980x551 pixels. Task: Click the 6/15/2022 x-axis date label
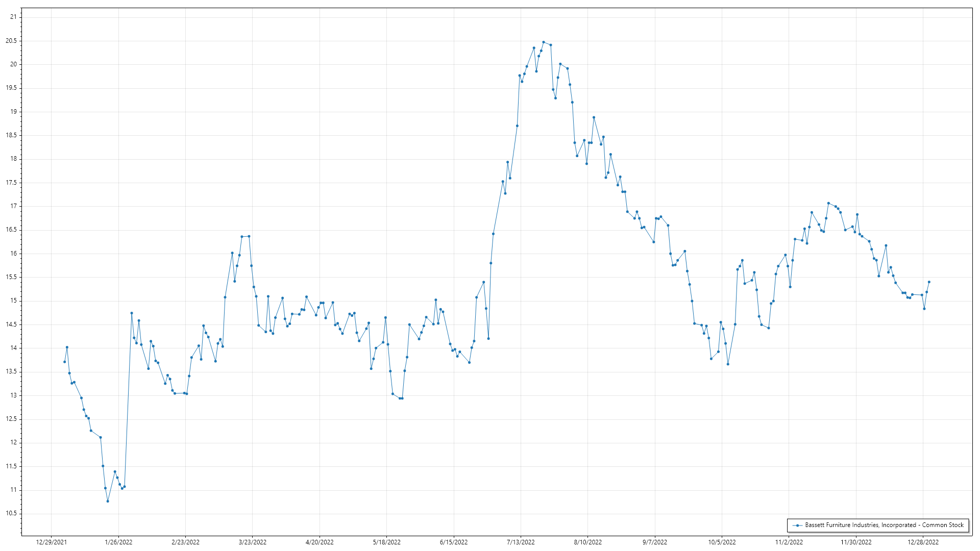pos(454,542)
